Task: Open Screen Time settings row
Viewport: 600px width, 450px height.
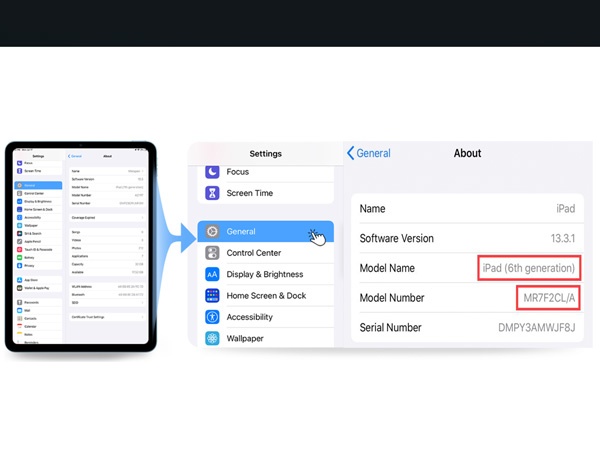Action: 266,193
